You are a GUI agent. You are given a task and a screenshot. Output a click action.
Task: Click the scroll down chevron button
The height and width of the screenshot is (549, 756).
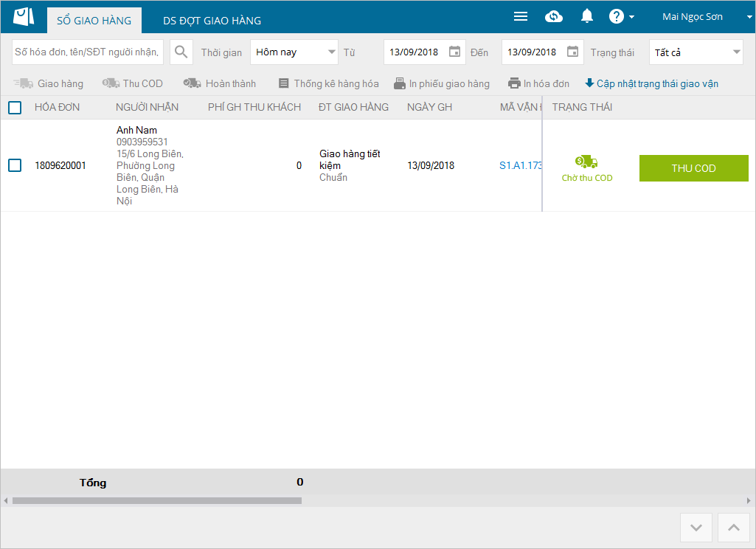pyautogui.click(x=696, y=528)
